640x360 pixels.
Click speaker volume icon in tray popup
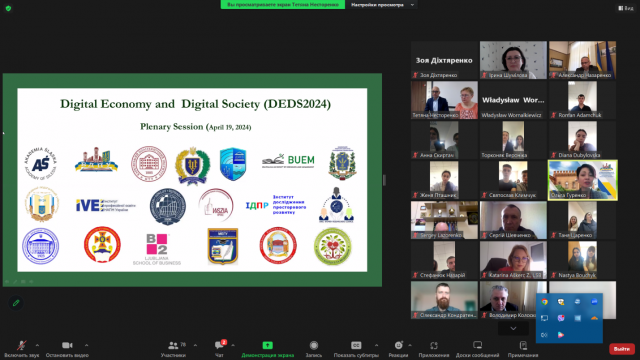544,335
